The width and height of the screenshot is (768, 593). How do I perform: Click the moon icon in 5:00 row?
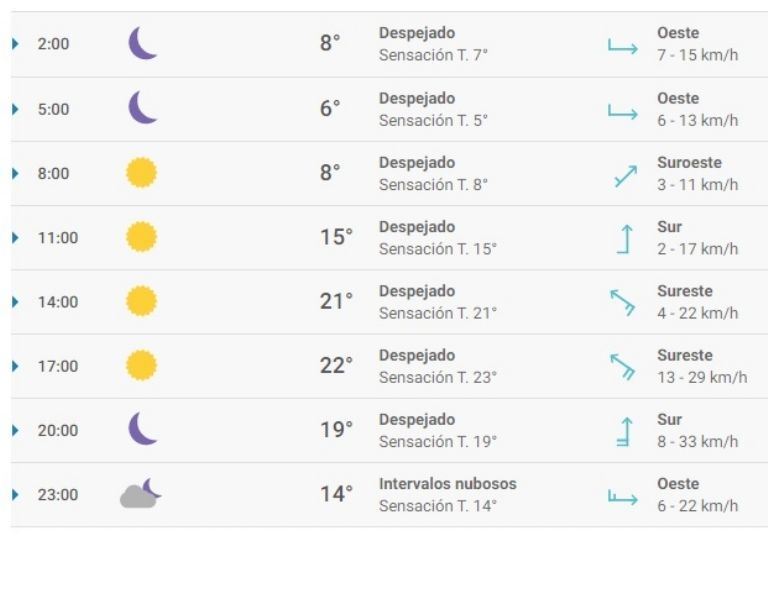(x=143, y=108)
